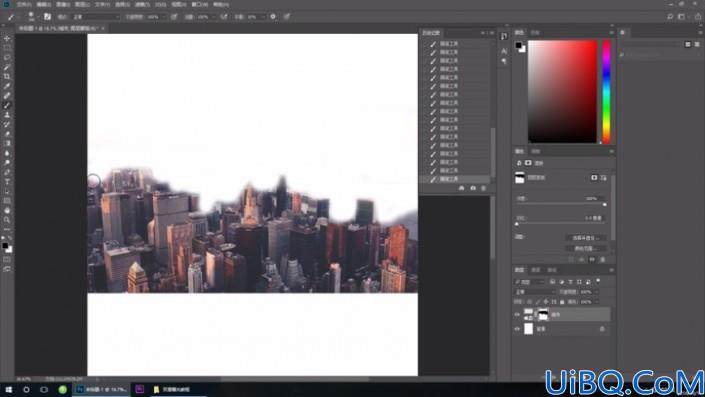Click the Color Range button in Properties
Image resolution: width=705 pixels, height=397 pixels.
tap(585, 248)
